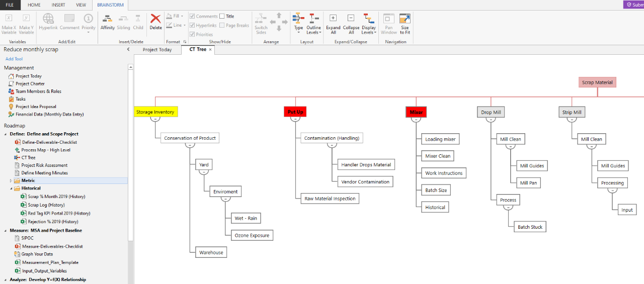The height and width of the screenshot is (284, 644).
Task: Click the Add Tool link
Action: pyautogui.click(x=14, y=59)
